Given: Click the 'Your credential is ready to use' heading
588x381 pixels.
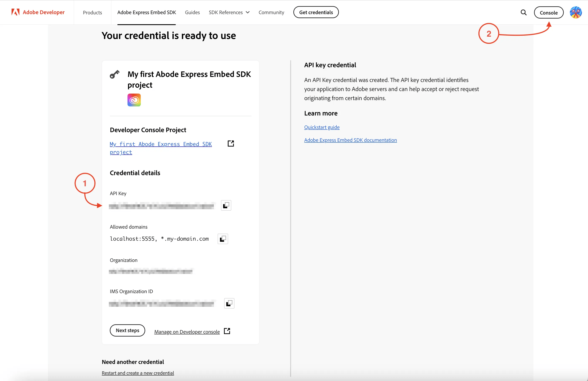Looking at the screenshot, I should coord(169,35).
